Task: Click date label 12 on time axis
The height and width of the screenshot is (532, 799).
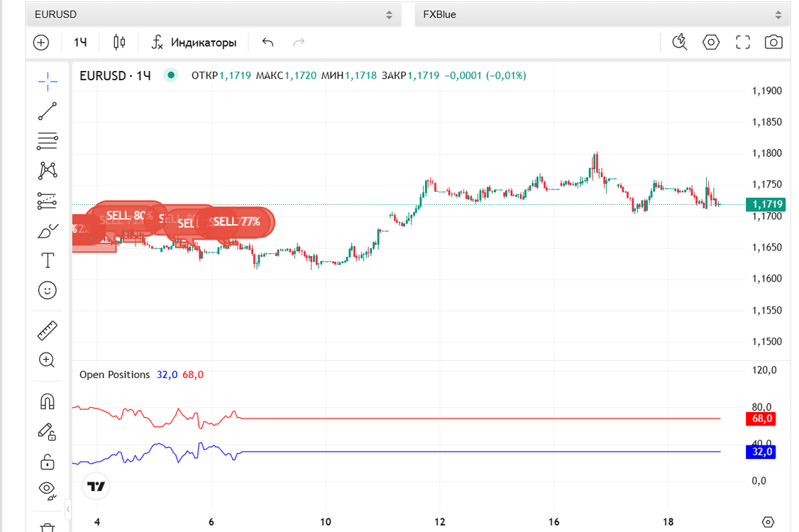Action: 440,522
